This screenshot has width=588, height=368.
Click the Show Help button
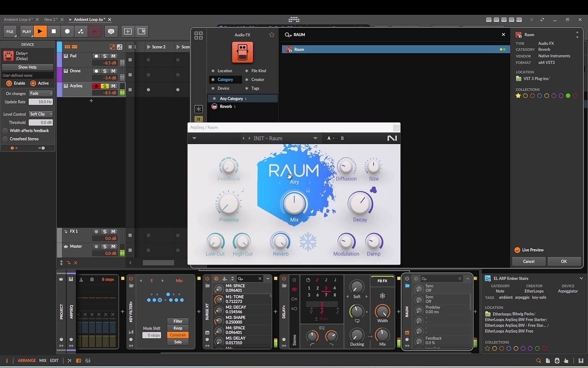[28, 67]
